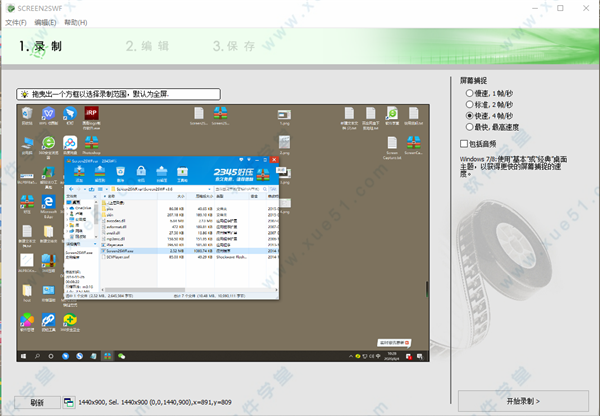Click the 360 green plus icon in preview
The image size is (600, 416).
[x=70, y=322]
